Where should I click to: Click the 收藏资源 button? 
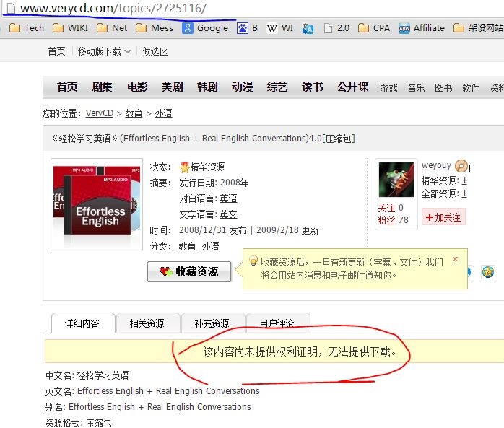pyautogui.click(x=189, y=272)
